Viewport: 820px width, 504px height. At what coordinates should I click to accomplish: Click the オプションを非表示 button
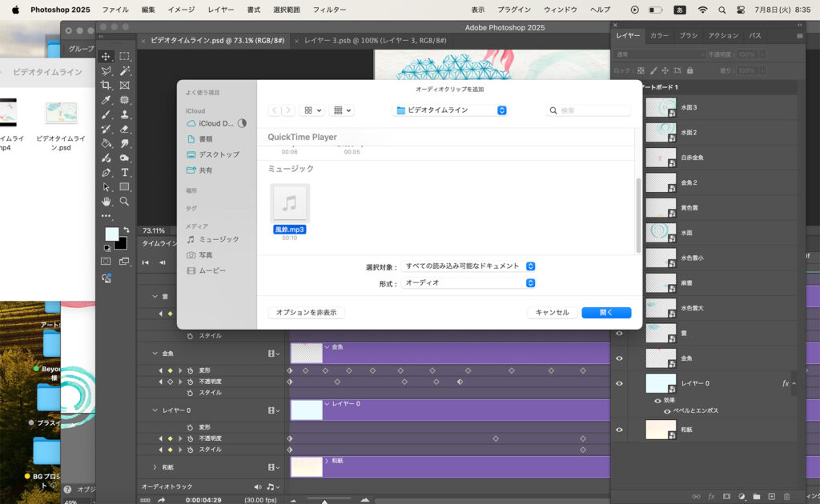(x=307, y=312)
